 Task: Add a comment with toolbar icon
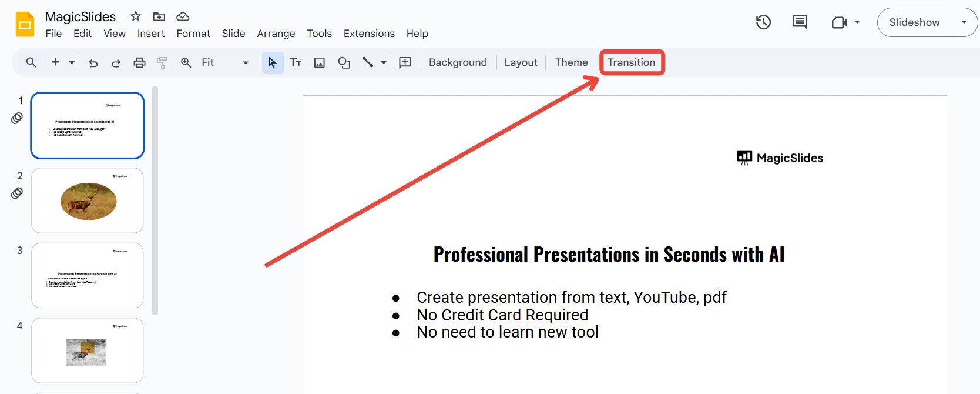(405, 62)
